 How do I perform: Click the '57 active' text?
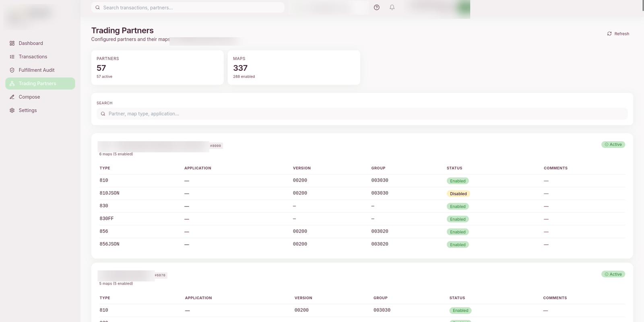click(104, 76)
